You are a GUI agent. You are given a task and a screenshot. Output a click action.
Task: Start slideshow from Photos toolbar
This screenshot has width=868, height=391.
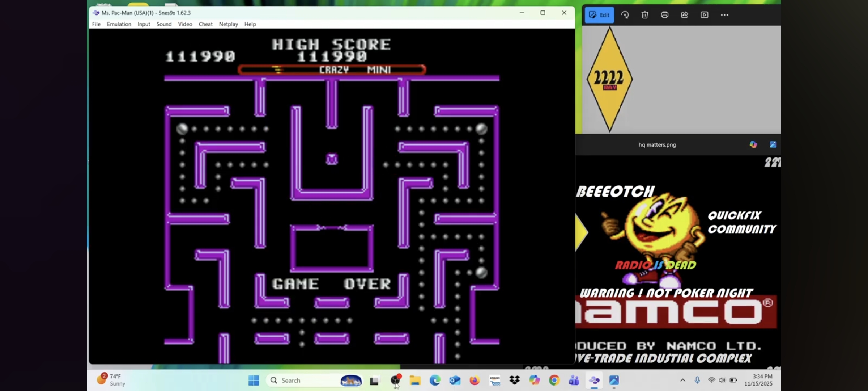click(704, 15)
